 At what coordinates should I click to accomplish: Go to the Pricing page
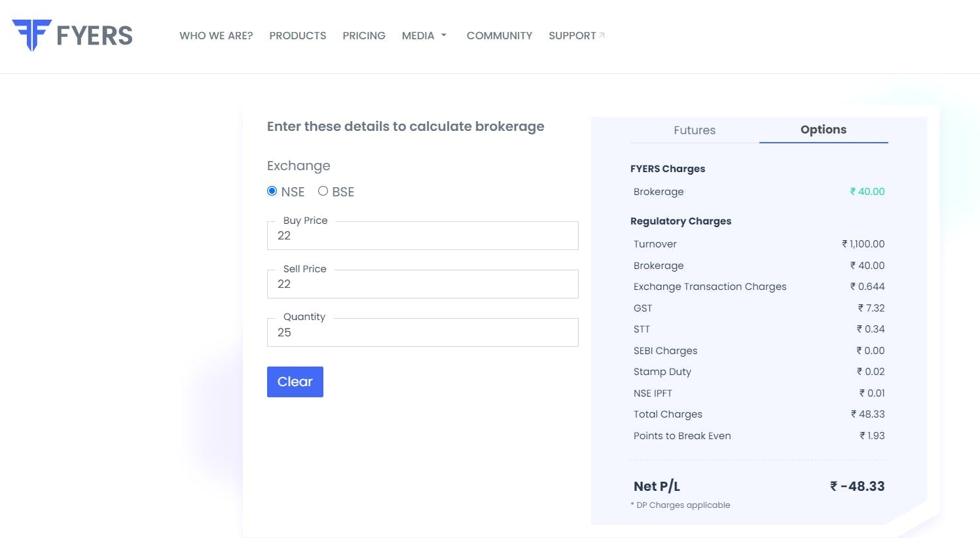(364, 35)
